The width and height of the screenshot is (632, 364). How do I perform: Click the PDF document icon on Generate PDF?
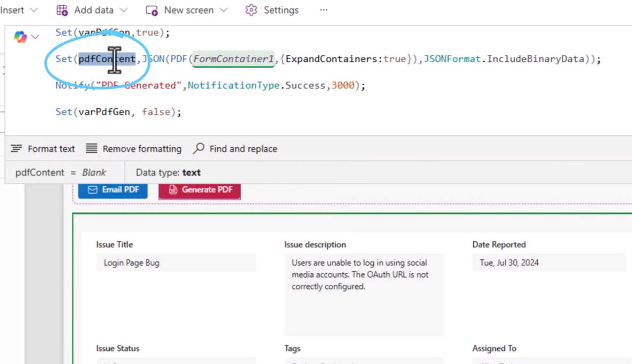[173, 190]
